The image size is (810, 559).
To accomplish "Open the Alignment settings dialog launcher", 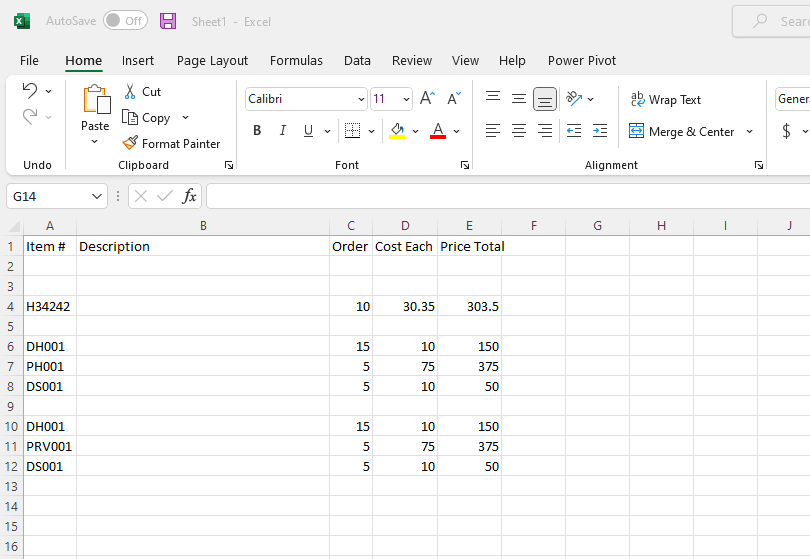I will point(759,165).
